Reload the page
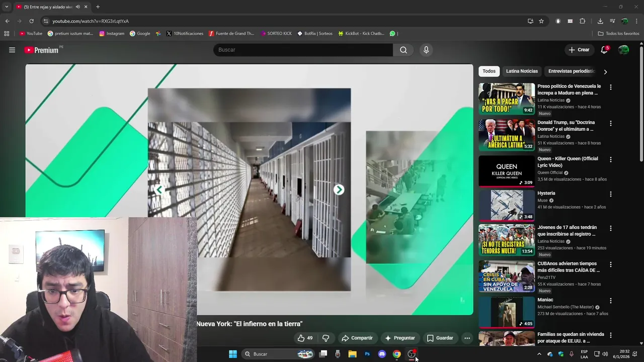This screenshot has width=644, height=362. pyautogui.click(x=31, y=21)
